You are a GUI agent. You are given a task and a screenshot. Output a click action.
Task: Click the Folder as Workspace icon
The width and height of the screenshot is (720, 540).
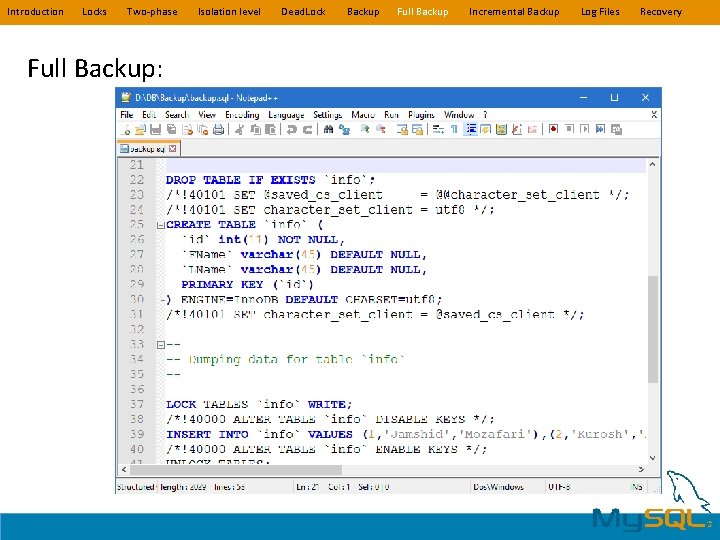click(532, 129)
